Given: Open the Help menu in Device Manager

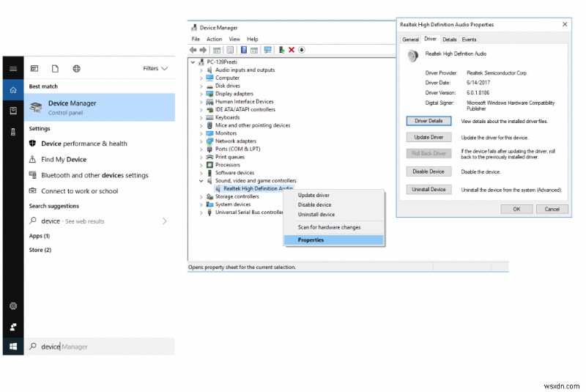Looking at the screenshot, I should [252, 39].
